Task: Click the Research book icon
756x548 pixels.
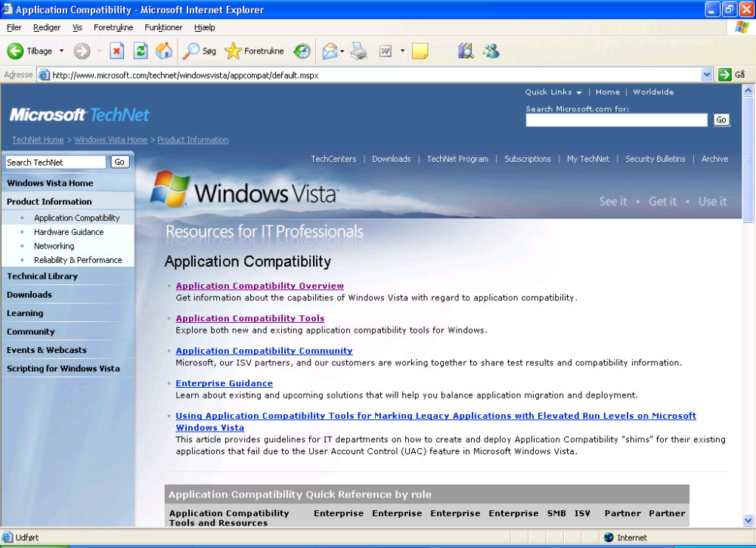Action: pos(466,51)
